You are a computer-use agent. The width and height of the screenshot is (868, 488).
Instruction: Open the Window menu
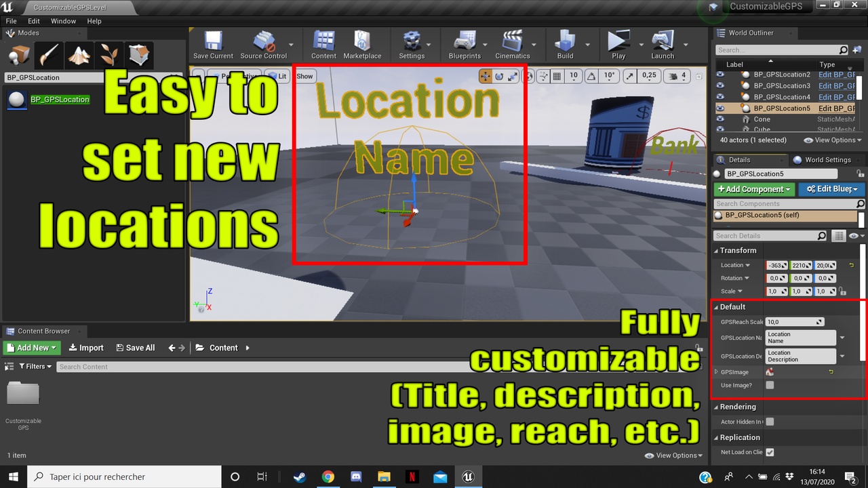pos(64,21)
